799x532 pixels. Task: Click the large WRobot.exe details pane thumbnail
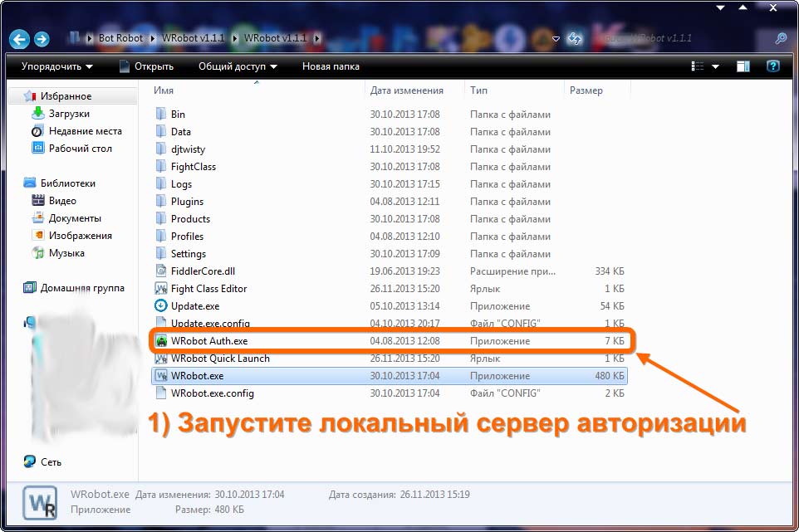coord(40,502)
